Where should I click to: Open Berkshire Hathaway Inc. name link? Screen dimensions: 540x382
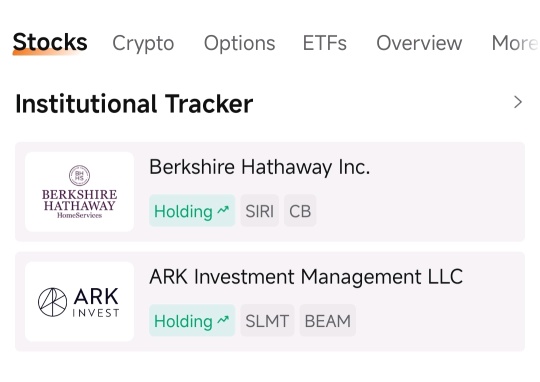260,167
